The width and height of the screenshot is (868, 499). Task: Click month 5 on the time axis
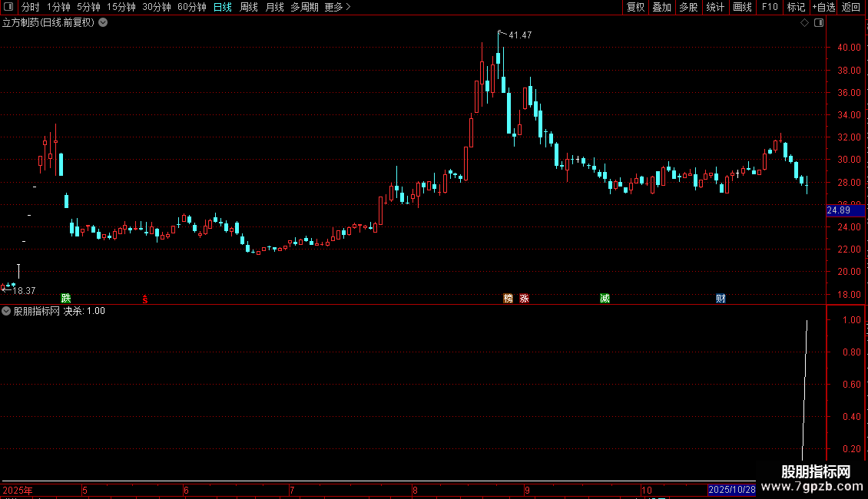coord(84,490)
